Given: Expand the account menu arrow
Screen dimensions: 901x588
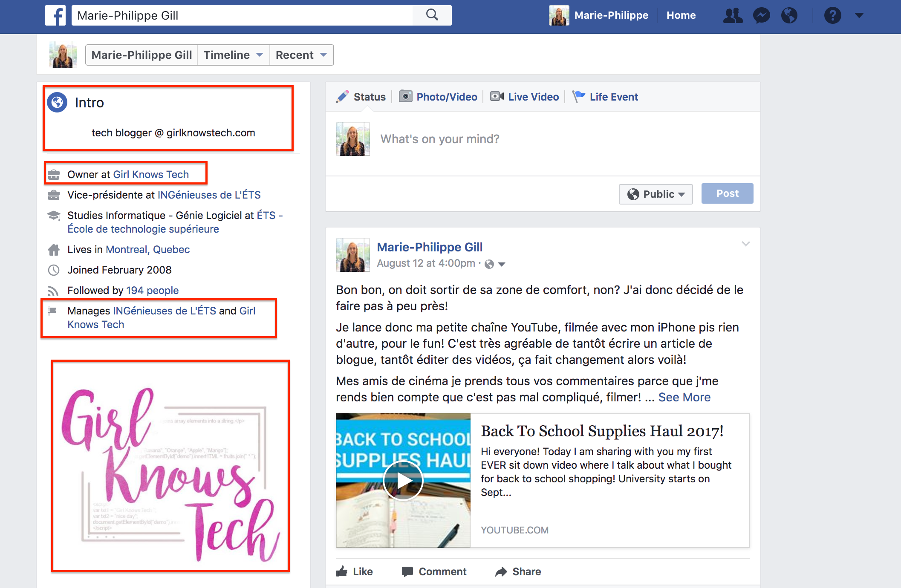Looking at the screenshot, I should [859, 15].
